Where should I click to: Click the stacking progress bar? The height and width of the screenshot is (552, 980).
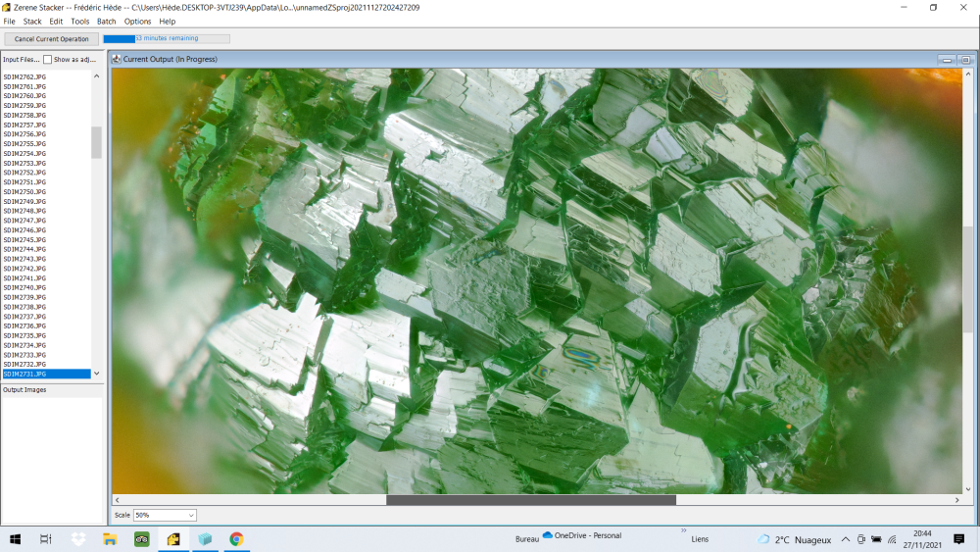(x=167, y=39)
